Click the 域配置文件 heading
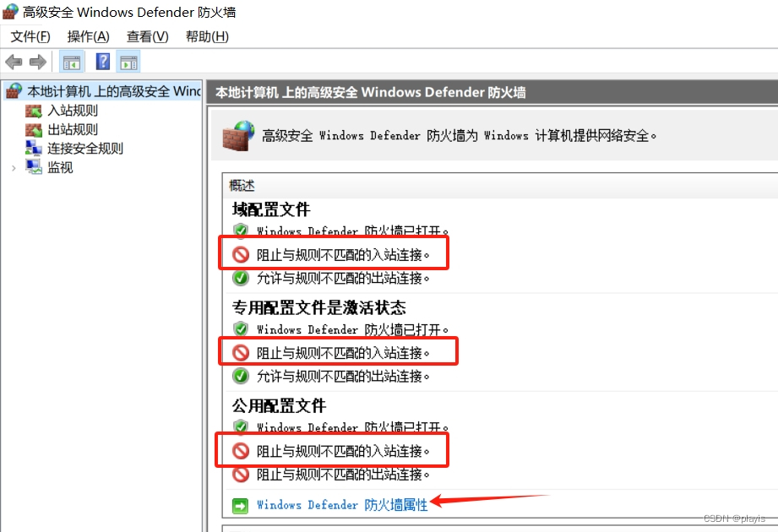 point(271,209)
